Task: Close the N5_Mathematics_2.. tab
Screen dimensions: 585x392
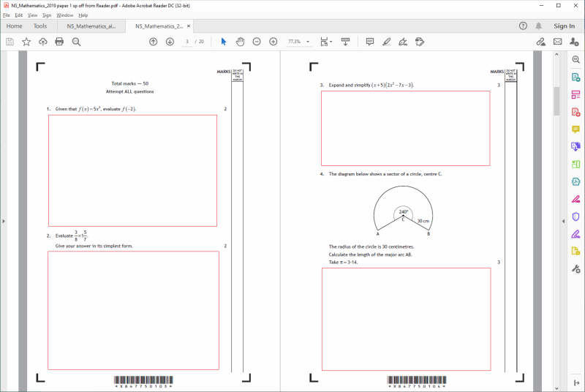Action: pos(189,26)
